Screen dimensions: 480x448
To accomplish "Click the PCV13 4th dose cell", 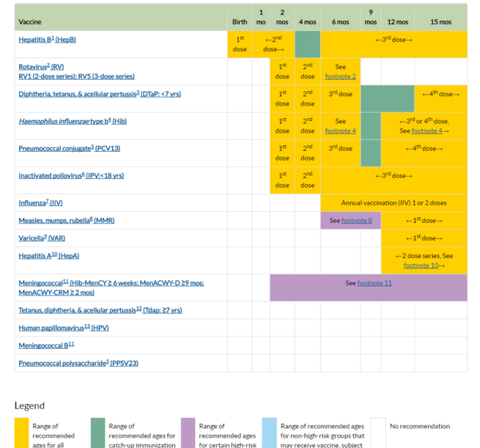I will click(424, 153).
